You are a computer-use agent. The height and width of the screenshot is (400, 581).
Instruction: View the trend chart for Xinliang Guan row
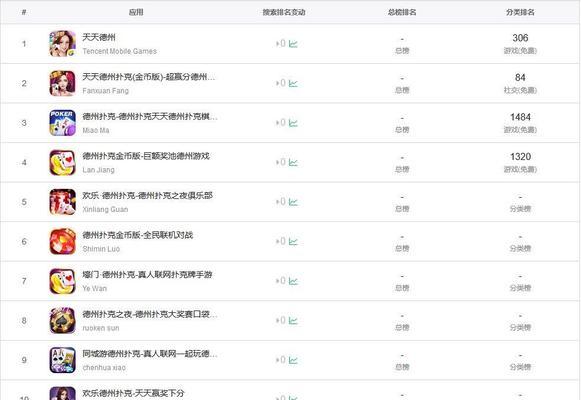point(293,202)
